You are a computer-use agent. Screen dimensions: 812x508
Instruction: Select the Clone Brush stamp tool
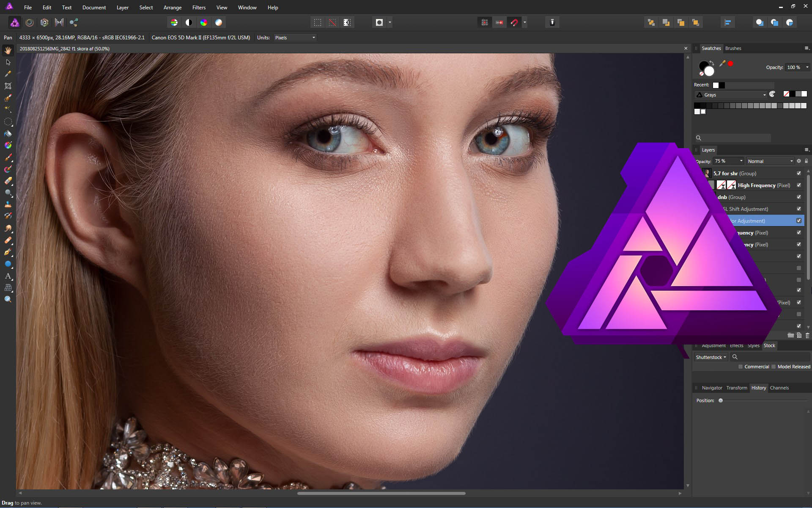pos(8,204)
